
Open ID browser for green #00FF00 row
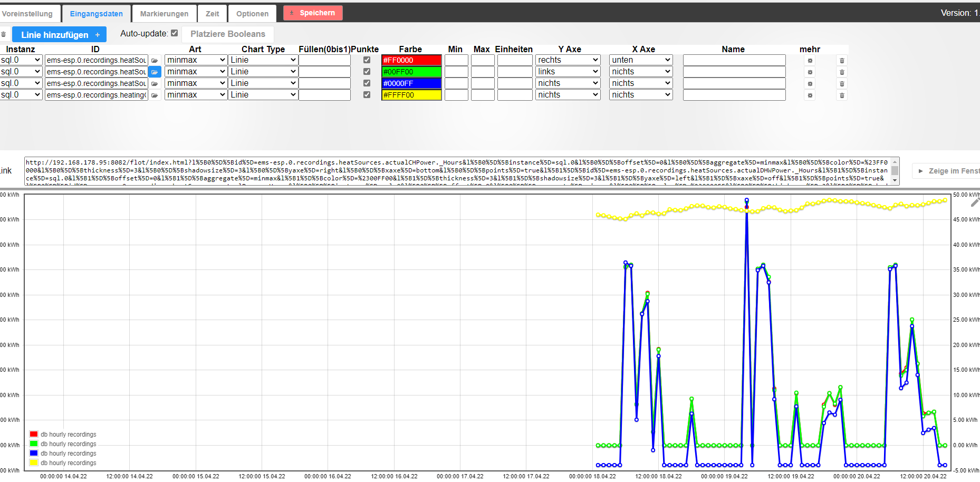pos(155,72)
